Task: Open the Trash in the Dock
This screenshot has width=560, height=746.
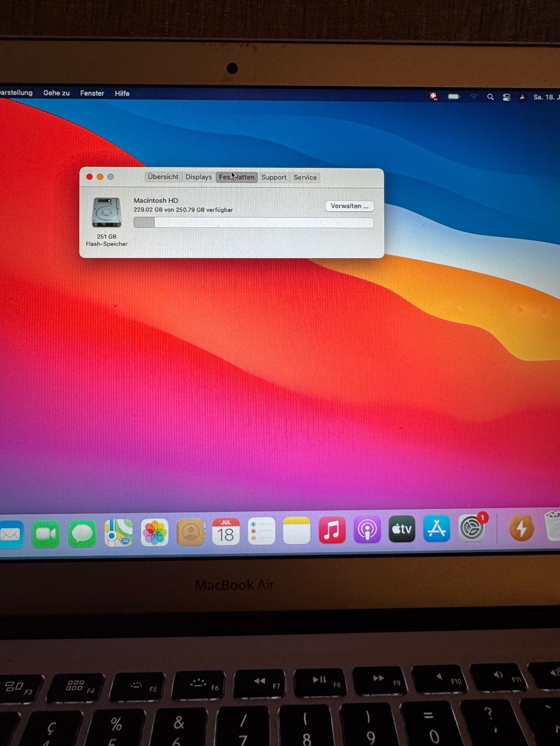Action: point(553,526)
